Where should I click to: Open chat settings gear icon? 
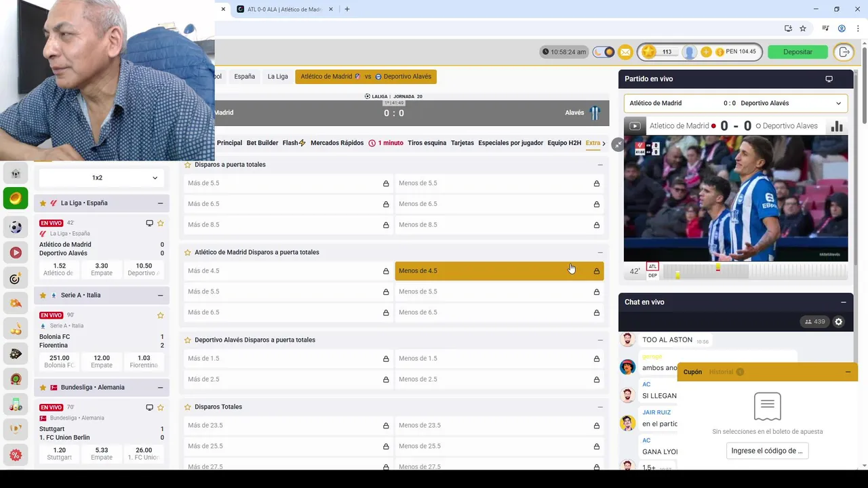click(839, 322)
